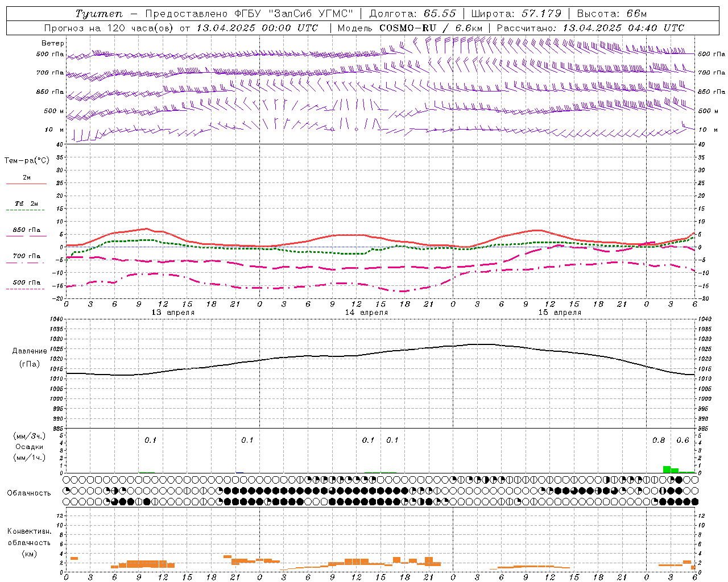The image size is (728, 582).
Task: Click the computed time Рассчитано: 13.04.2025 04:40 UTC
Action: click(590, 28)
